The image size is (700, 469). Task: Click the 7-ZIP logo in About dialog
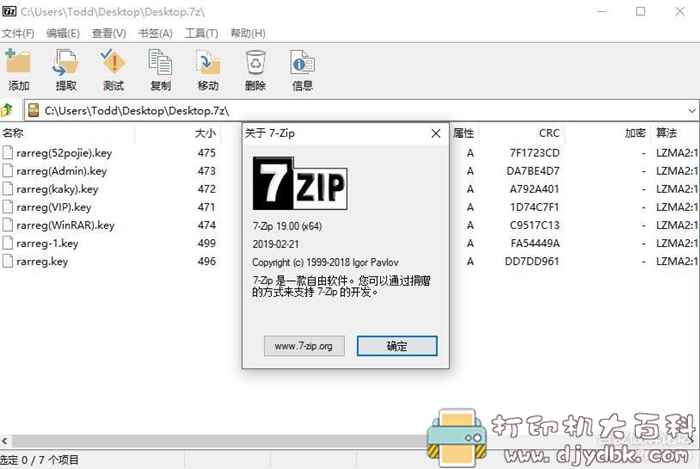300,183
